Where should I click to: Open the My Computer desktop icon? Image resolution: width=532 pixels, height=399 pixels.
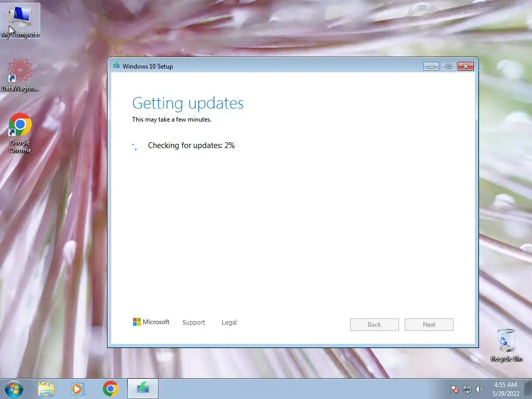pyautogui.click(x=20, y=21)
